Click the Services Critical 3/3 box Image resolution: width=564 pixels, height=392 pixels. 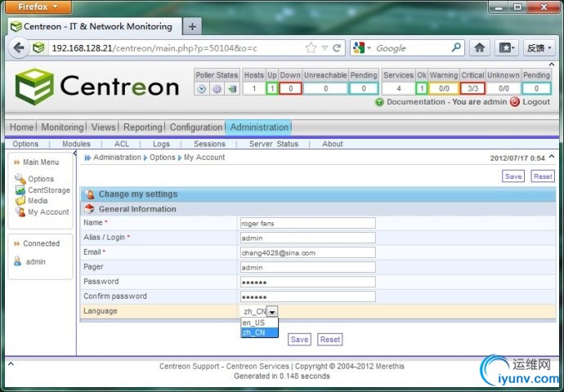[472, 88]
